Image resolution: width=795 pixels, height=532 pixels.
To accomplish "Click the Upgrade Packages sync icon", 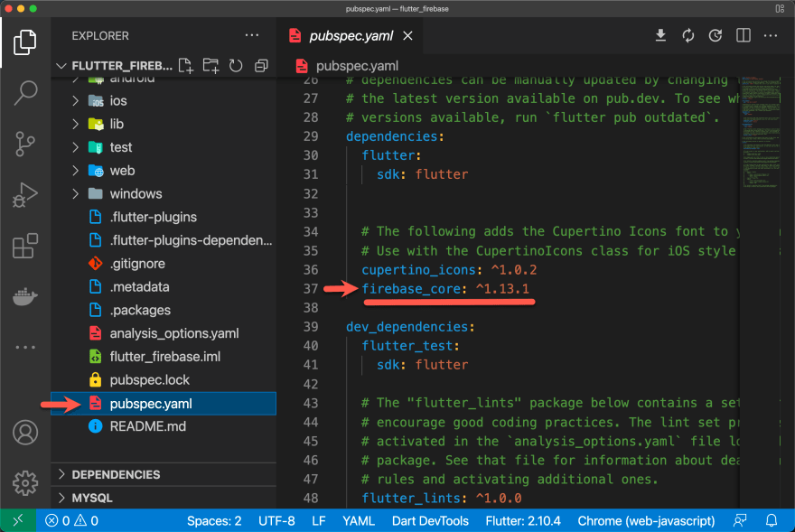I will click(688, 35).
